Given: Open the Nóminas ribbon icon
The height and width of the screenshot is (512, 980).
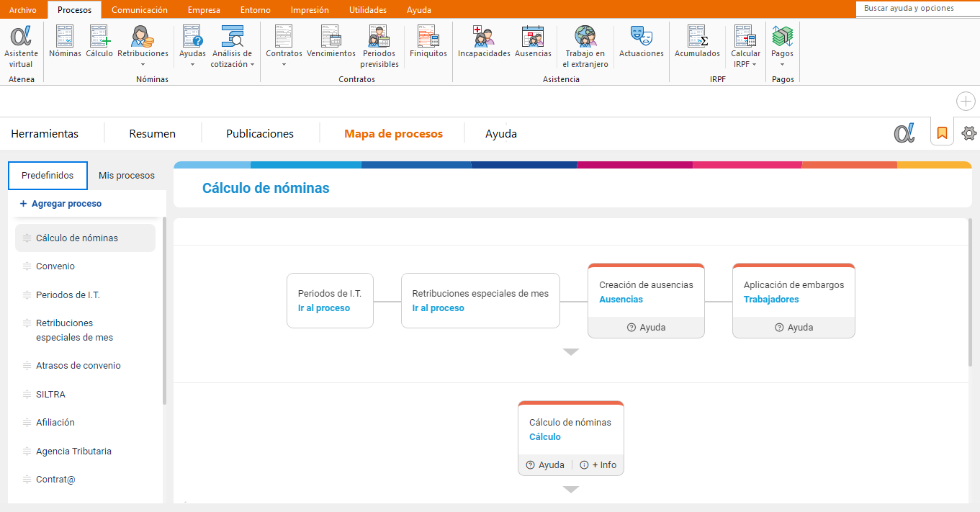Looking at the screenshot, I should [x=65, y=36].
